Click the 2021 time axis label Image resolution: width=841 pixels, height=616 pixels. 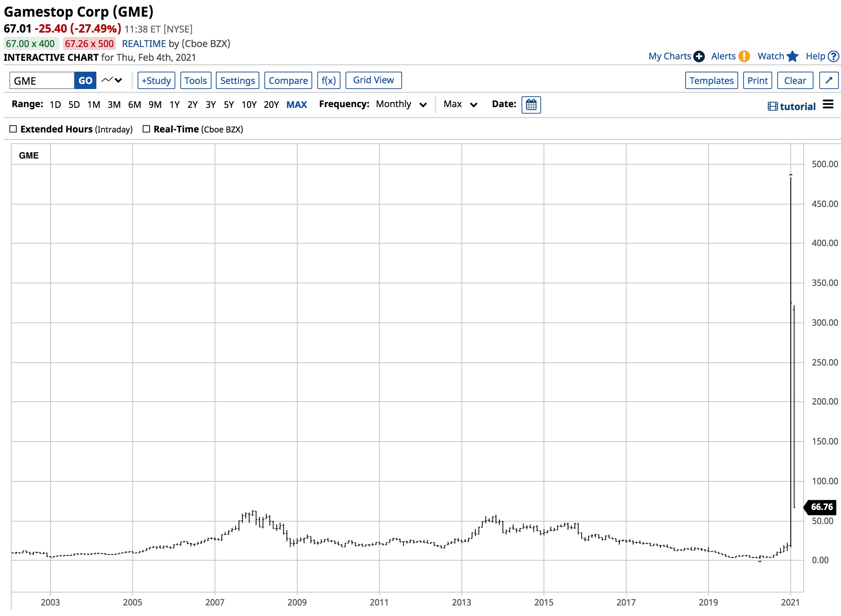790,602
